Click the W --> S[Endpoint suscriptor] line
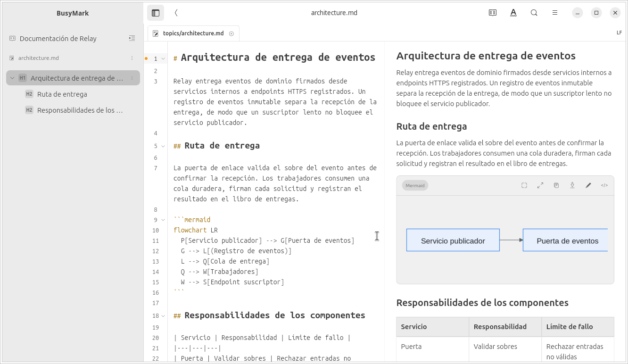Image resolution: width=628 pixels, height=364 pixels. click(232, 282)
